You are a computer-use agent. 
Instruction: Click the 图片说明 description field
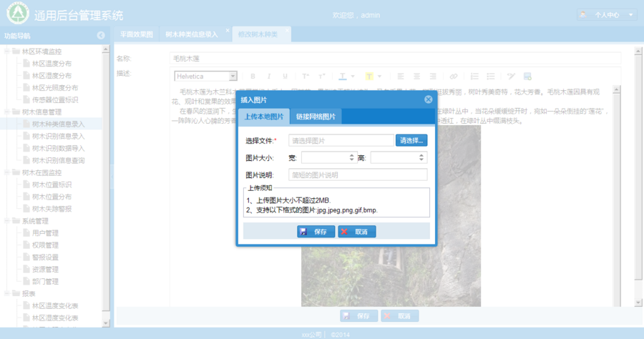[358, 175]
